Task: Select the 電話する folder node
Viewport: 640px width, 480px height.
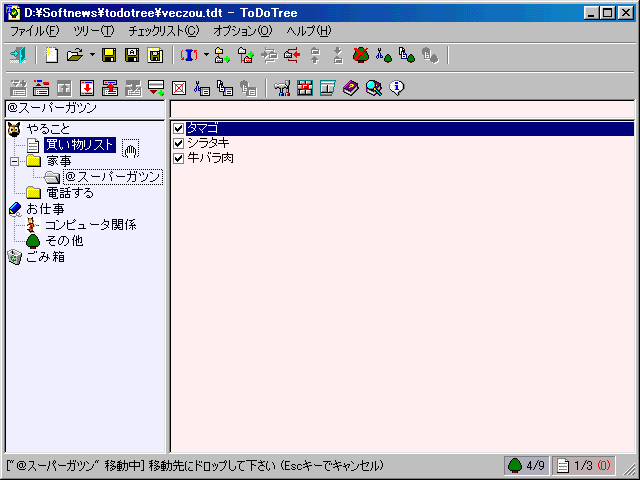Action: [x=70, y=193]
